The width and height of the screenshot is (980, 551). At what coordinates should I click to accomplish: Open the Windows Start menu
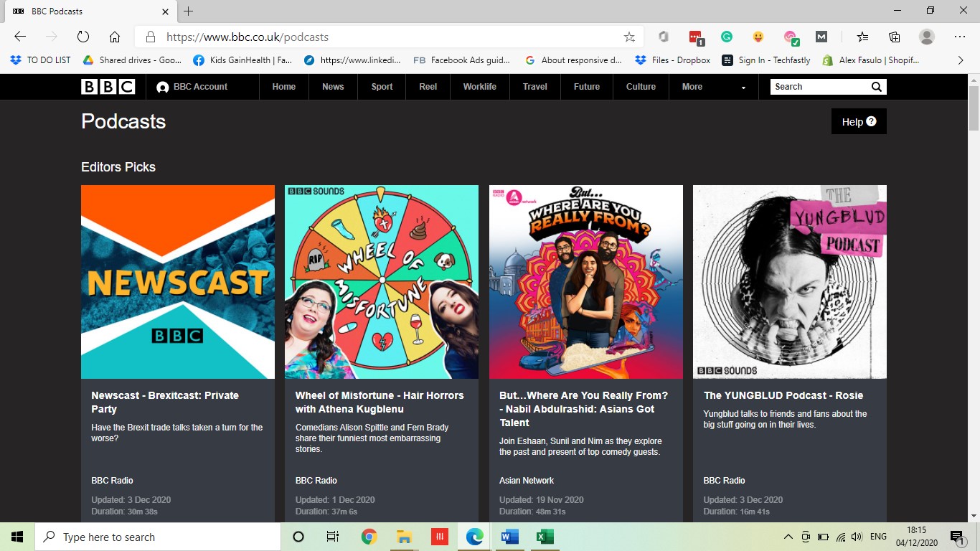[x=17, y=537]
